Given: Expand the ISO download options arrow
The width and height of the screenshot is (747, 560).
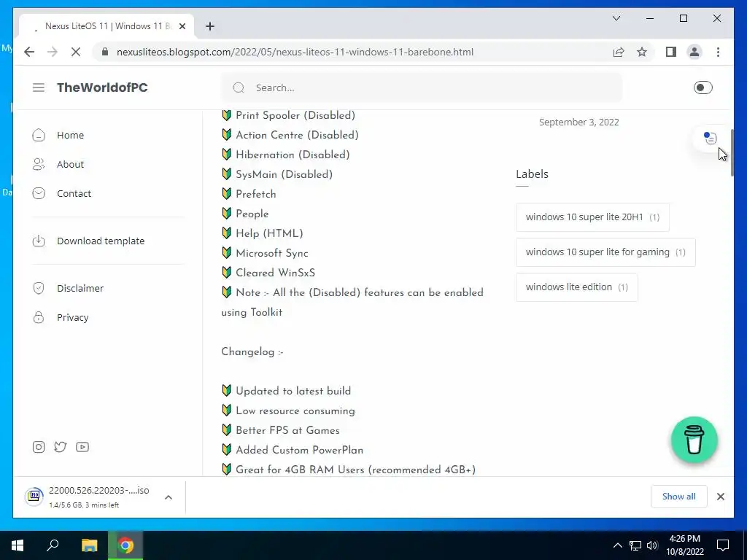Looking at the screenshot, I should tap(169, 497).
